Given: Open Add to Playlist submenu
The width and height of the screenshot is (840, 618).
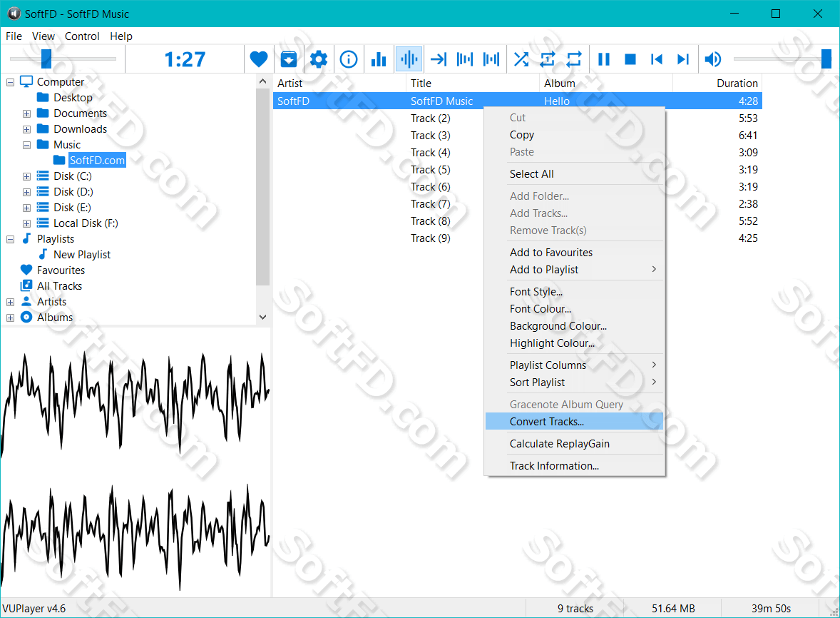Looking at the screenshot, I should (x=574, y=270).
